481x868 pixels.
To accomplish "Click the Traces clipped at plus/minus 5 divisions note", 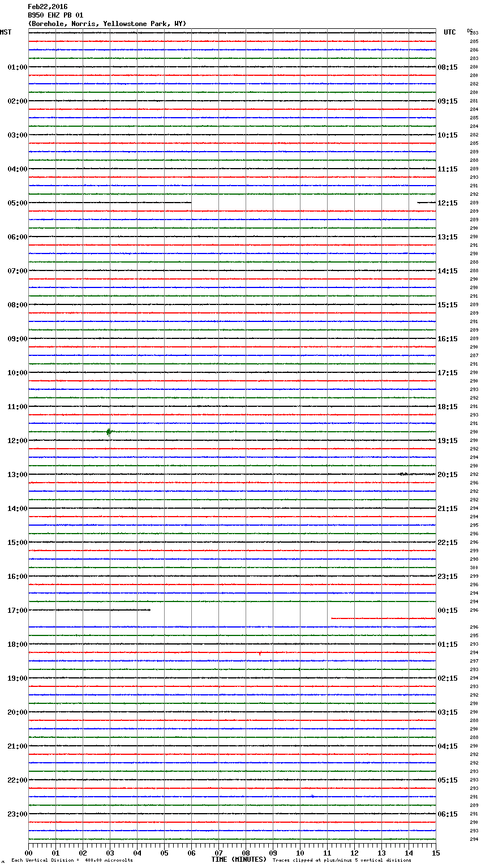I will pyautogui.click(x=342, y=861).
